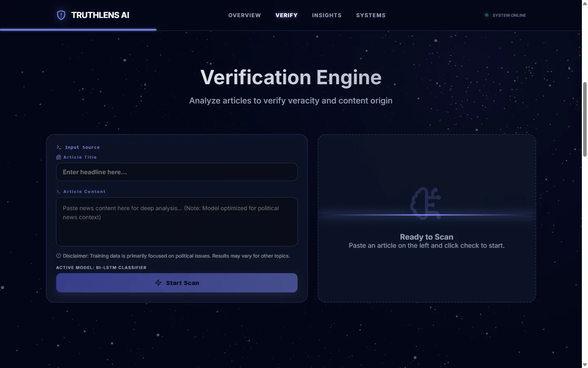The width and height of the screenshot is (588, 368).
Task: Click the TruthLens shield logo icon
Action: [x=61, y=15]
